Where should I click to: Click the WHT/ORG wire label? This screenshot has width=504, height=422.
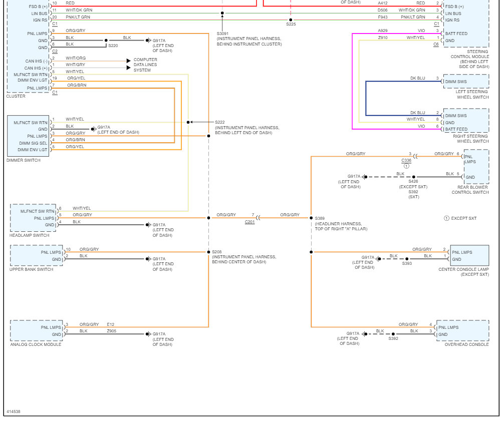[76, 58]
